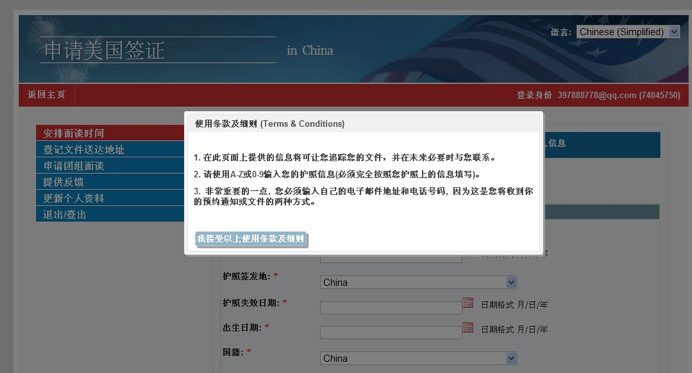Click the dialog title 使用条款及细则 (Terms & Conditions)

pos(270,124)
